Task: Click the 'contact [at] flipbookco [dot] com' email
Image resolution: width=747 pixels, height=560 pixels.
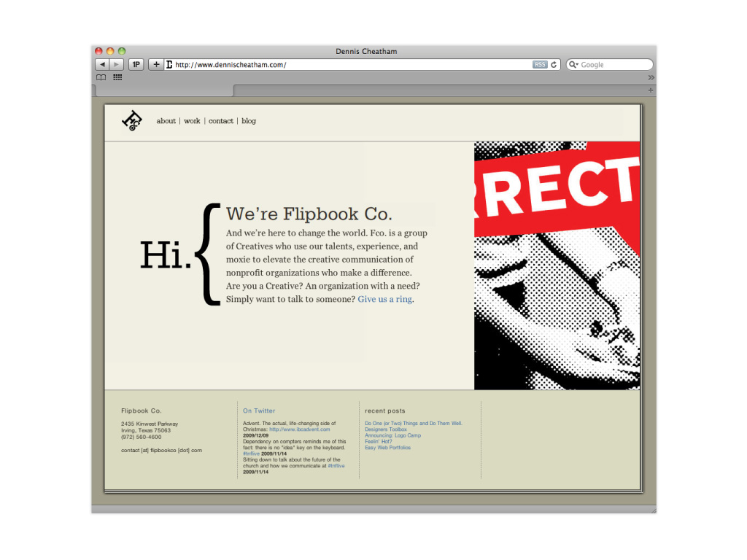Action: coord(161,450)
